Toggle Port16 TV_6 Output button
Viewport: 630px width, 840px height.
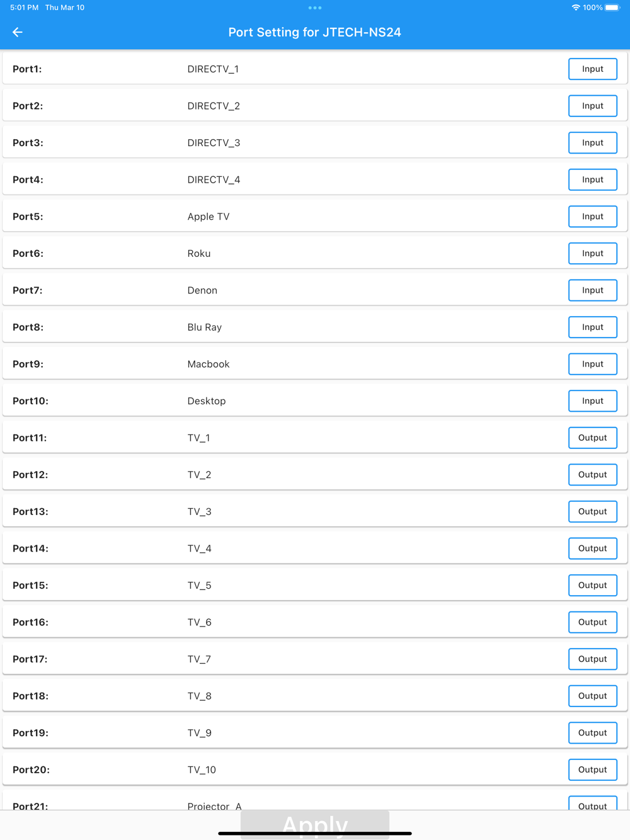[x=593, y=622]
